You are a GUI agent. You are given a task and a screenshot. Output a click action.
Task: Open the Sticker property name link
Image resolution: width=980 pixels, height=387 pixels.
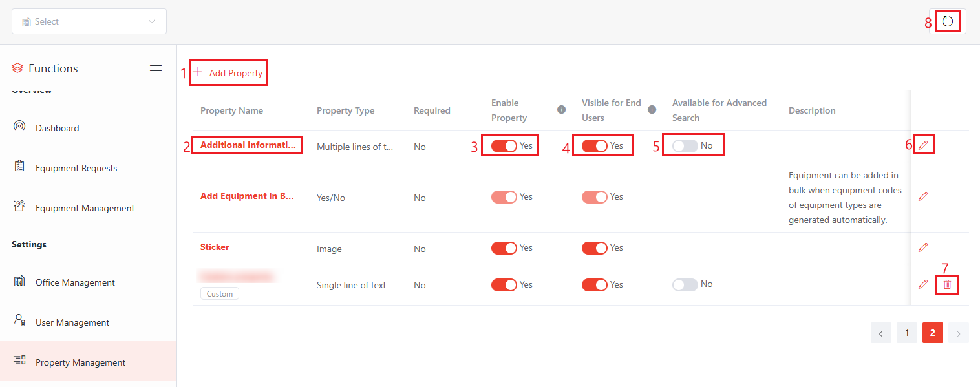pos(215,247)
